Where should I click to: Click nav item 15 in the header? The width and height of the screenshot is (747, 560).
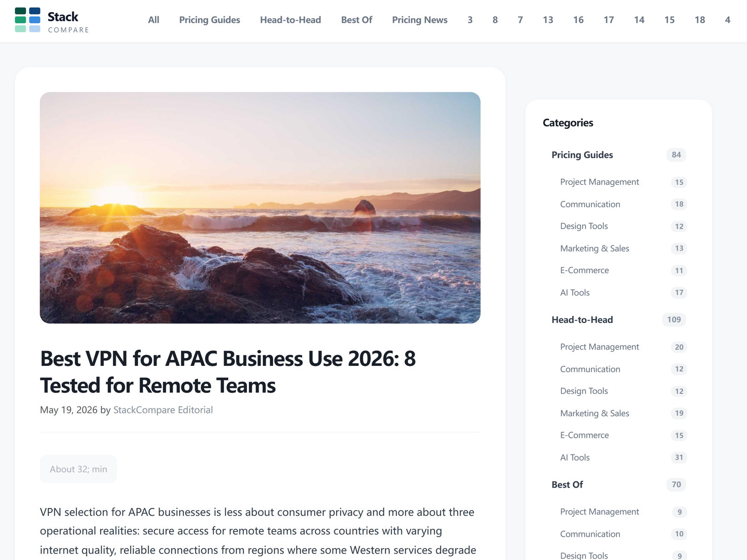tap(669, 20)
